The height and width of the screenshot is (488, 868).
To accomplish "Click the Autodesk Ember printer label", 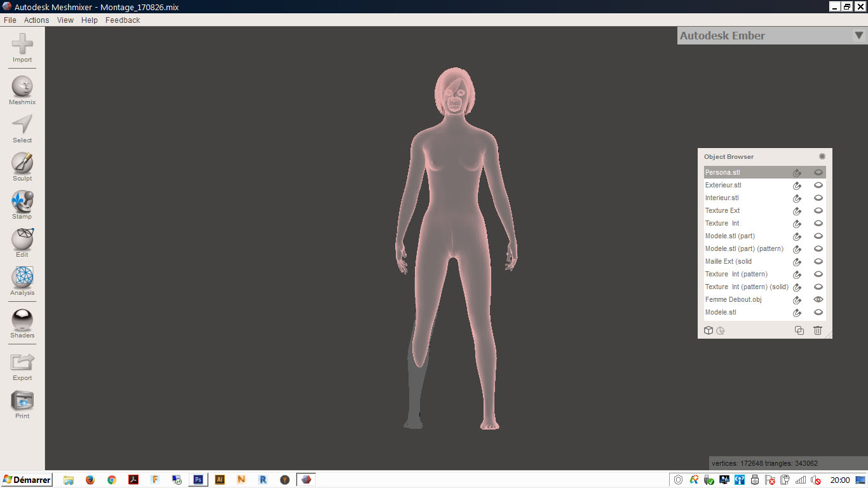I will (x=722, y=36).
